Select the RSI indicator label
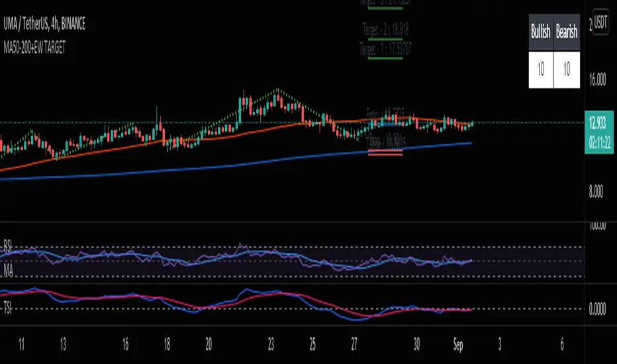Viewport: 617px width, 364px height. coord(7,245)
